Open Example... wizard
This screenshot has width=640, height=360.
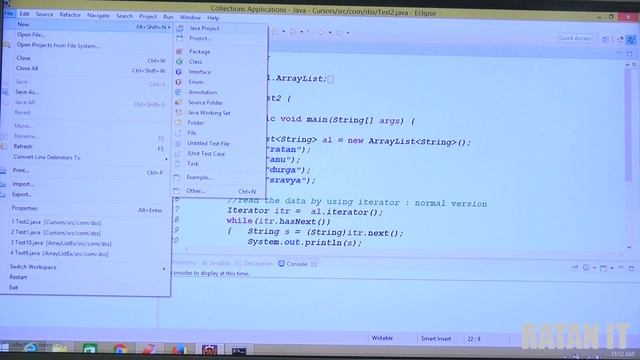point(199,178)
